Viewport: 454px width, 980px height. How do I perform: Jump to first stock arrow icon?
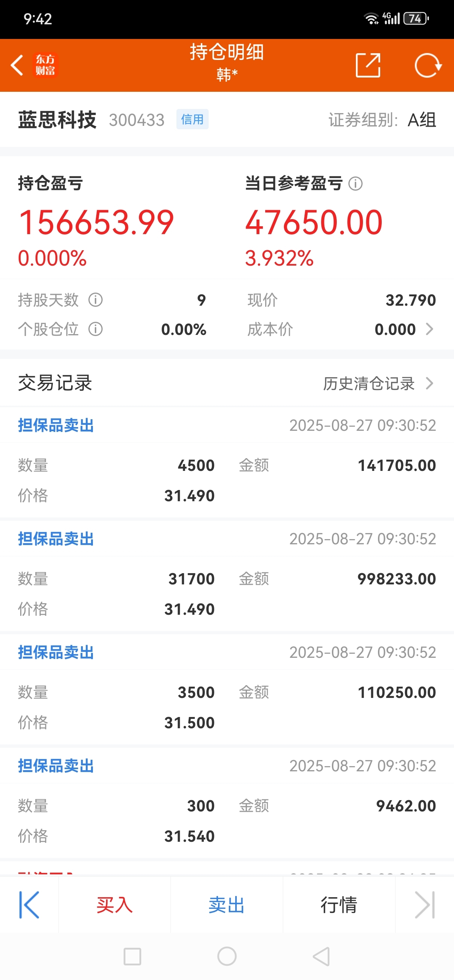29,905
